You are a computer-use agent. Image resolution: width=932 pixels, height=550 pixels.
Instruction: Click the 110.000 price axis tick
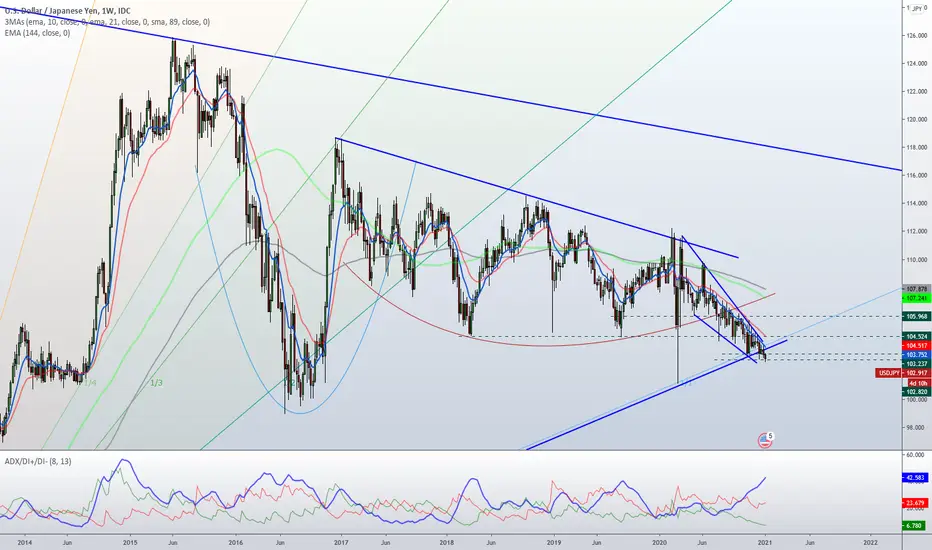click(x=917, y=260)
